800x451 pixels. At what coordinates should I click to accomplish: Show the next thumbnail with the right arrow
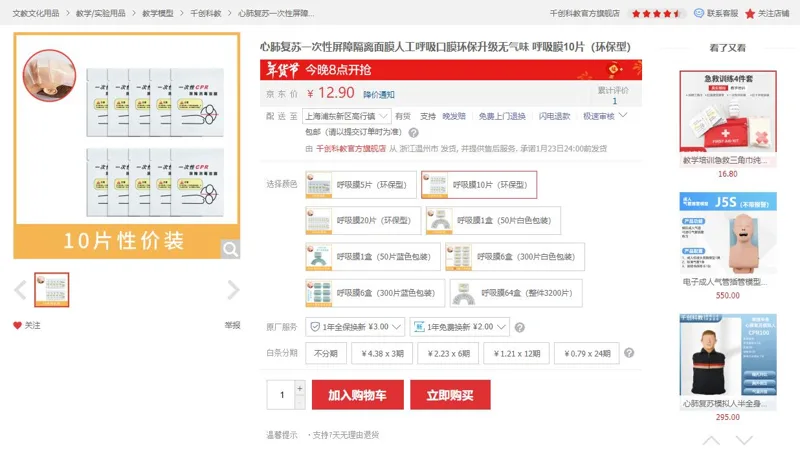tap(233, 290)
